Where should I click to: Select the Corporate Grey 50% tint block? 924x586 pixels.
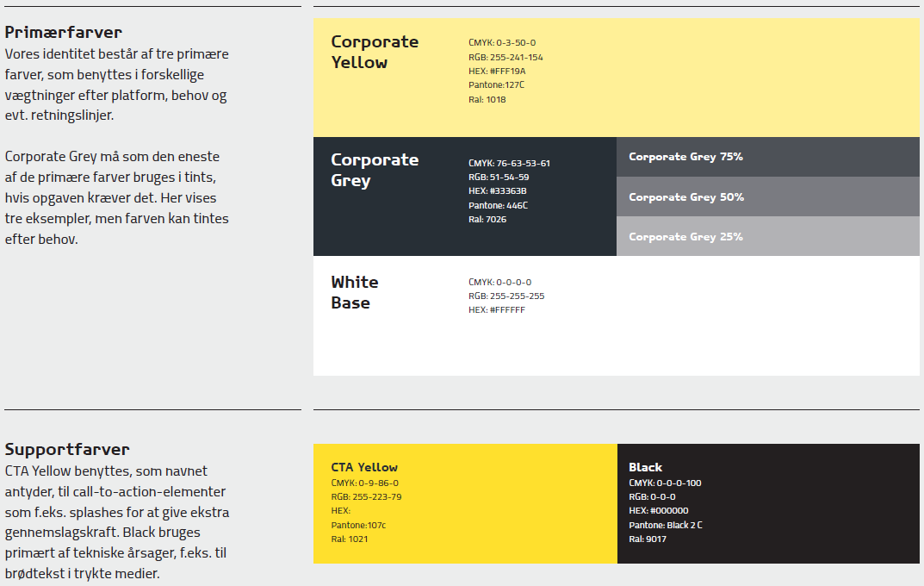click(768, 196)
